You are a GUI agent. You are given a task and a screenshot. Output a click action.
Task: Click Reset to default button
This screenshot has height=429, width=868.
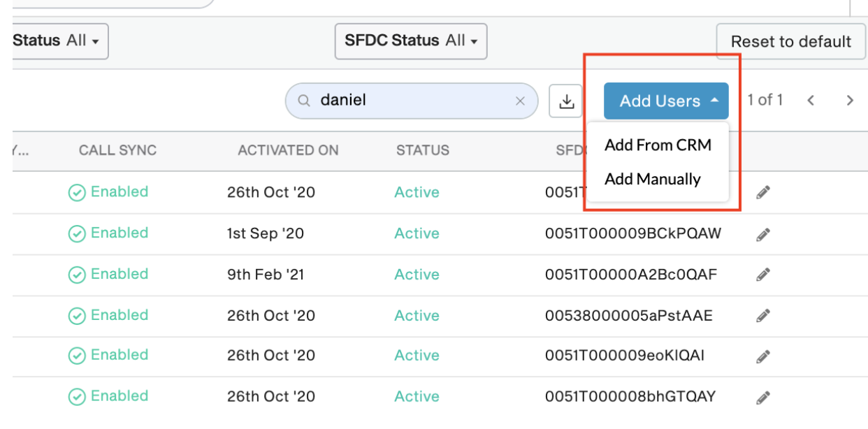coord(791,41)
